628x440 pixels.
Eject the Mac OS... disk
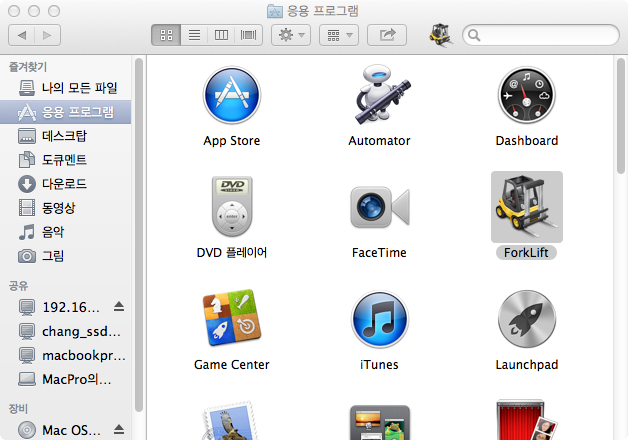coord(119,430)
